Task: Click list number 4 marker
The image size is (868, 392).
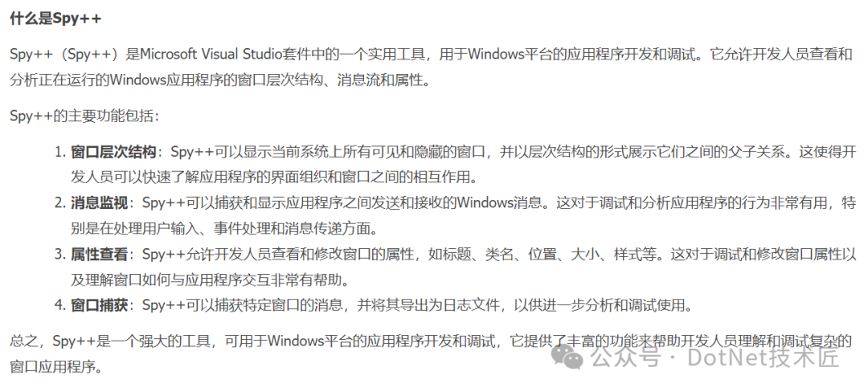Action: click(60, 305)
